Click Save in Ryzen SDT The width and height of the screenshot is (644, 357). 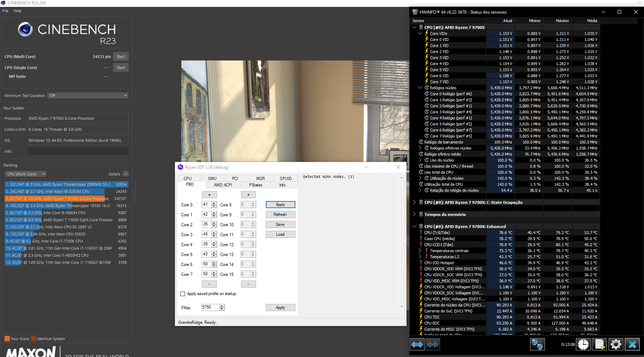[x=280, y=224]
